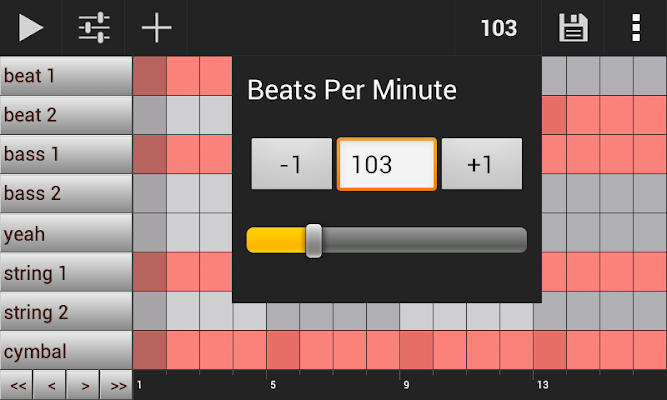
Task: Decrease tempo with the -1 button
Action: click(x=291, y=164)
